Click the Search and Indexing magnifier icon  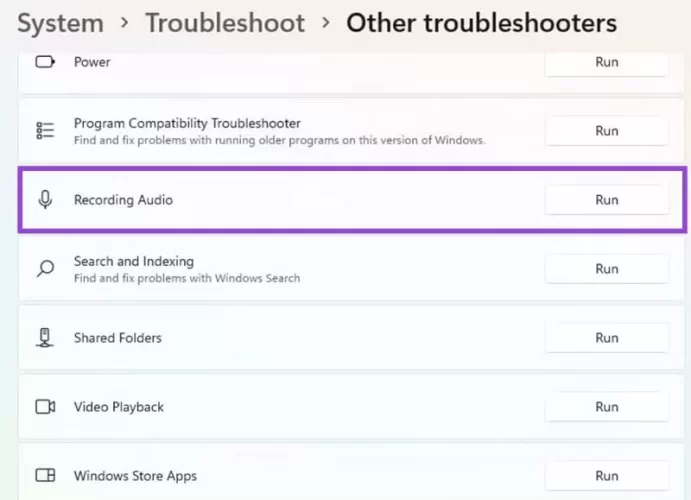45,269
